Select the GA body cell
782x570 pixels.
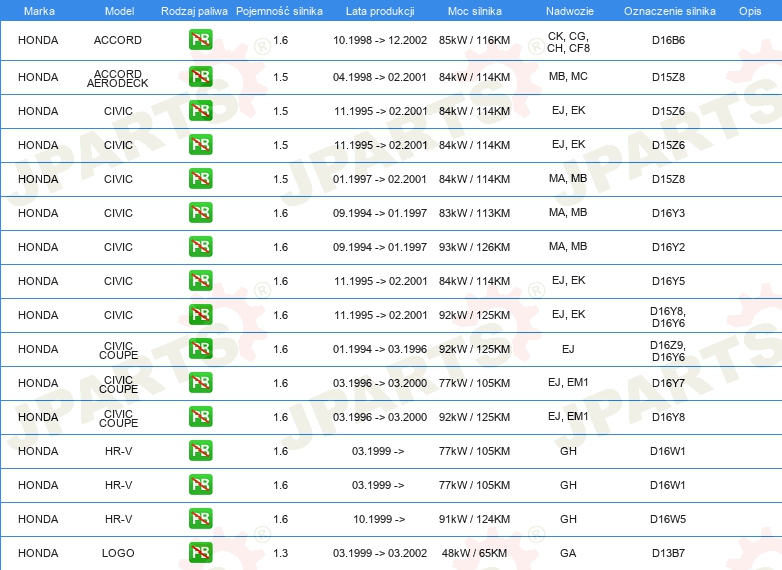568,553
